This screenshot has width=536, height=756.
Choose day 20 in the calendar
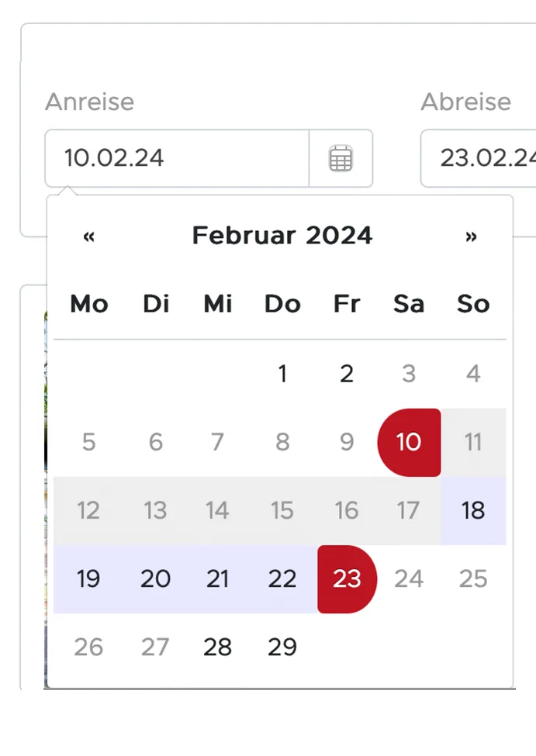(x=155, y=578)
